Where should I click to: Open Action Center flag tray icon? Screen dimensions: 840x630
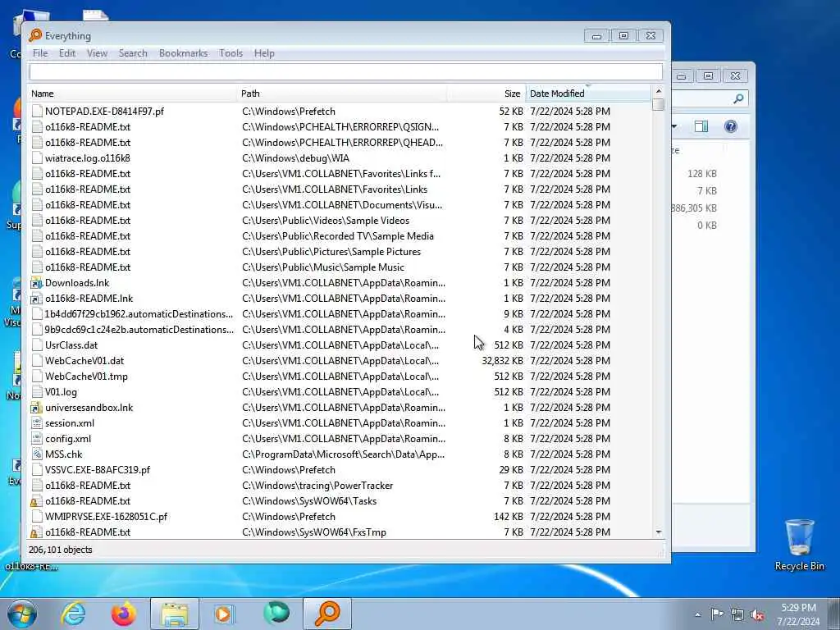point(717,614)
